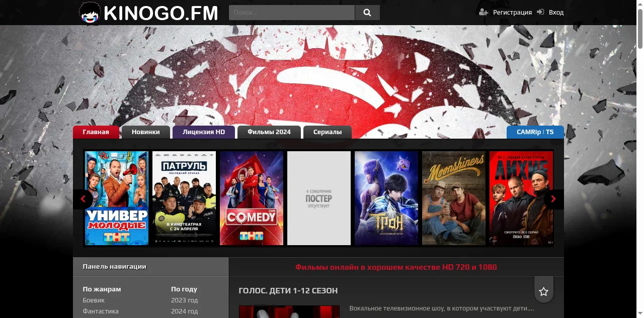Select the 2024 год link
The width and height of the screenshot is (644, 318).
click(x=184, y=311)
